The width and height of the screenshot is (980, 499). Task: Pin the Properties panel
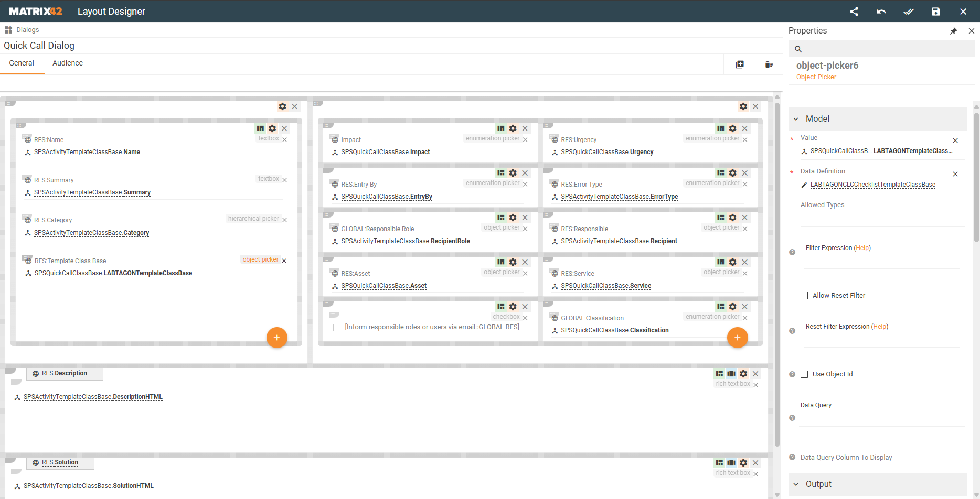click(x=954, y=31)
